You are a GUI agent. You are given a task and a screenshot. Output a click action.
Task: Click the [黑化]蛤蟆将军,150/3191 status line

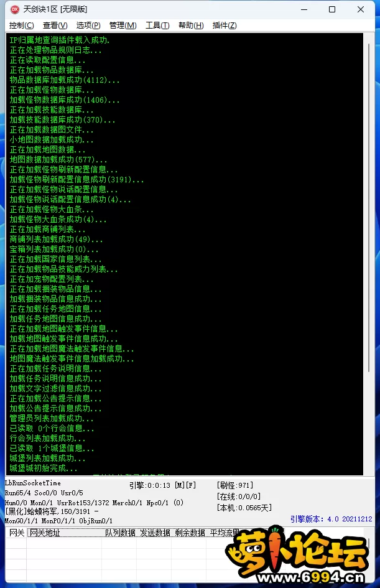tap(52, 511)
